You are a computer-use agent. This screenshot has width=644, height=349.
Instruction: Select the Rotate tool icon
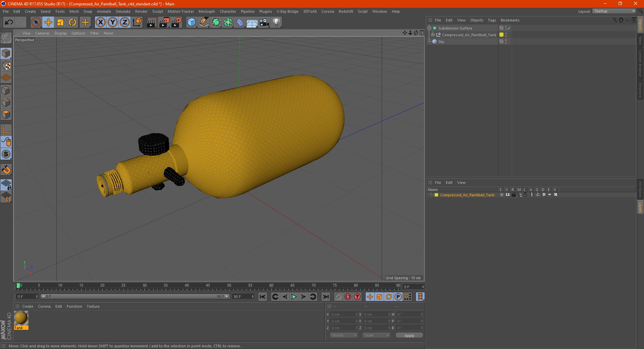coord(72,22)
